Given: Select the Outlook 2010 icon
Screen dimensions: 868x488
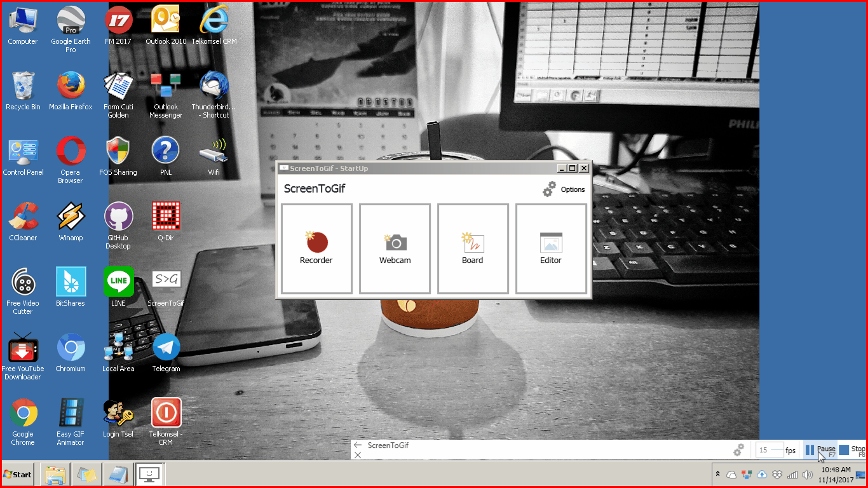Looking at the screenshot, I should [166, 26].
